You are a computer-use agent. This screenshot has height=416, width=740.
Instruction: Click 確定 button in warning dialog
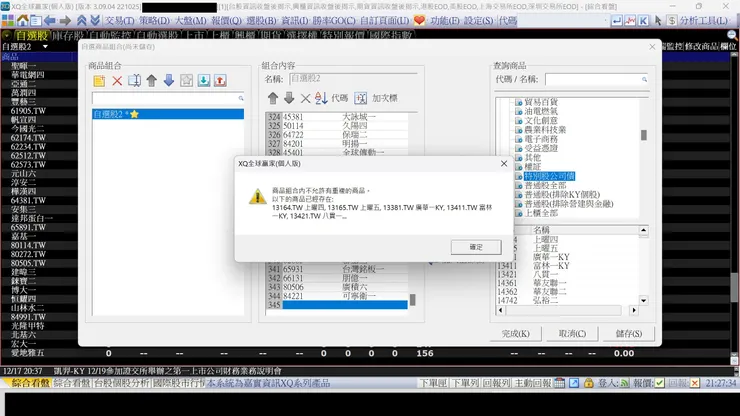[x=476, y=247]
